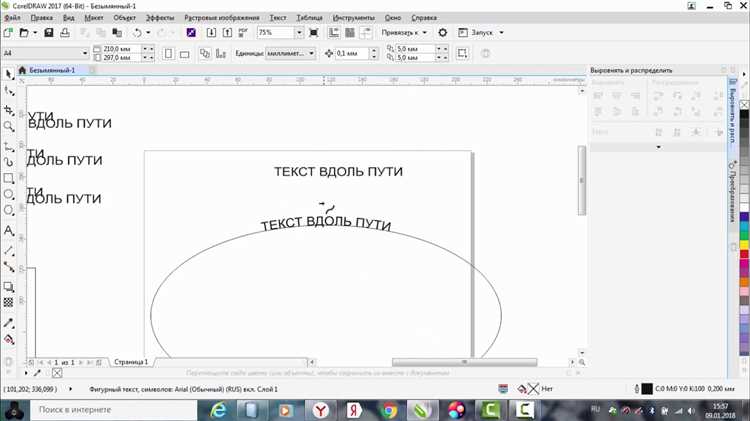Select the Parallel Dimension tool
Image resolution: width=750 pixels, height=421 pixels.
(x=9, y=250)
